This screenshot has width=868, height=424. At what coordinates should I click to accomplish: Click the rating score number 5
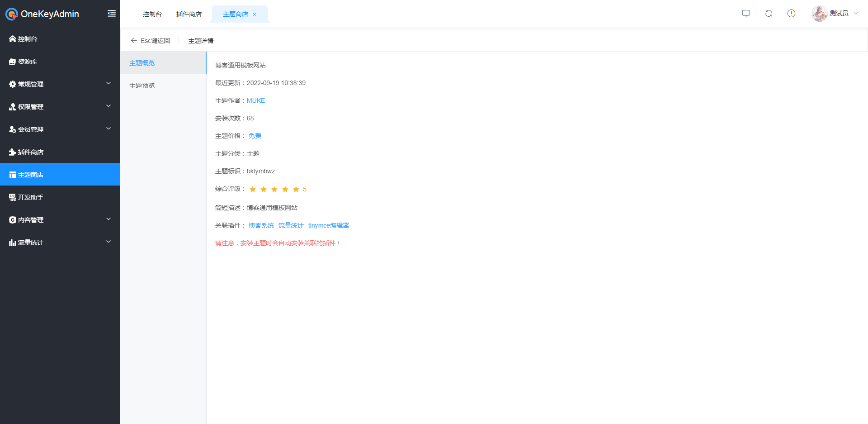(305, 189)
